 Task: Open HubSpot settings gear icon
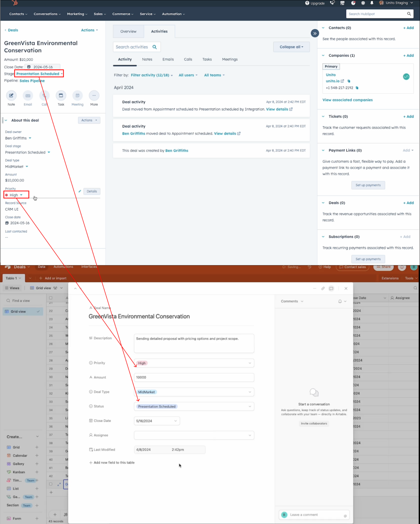coord(363,3)
